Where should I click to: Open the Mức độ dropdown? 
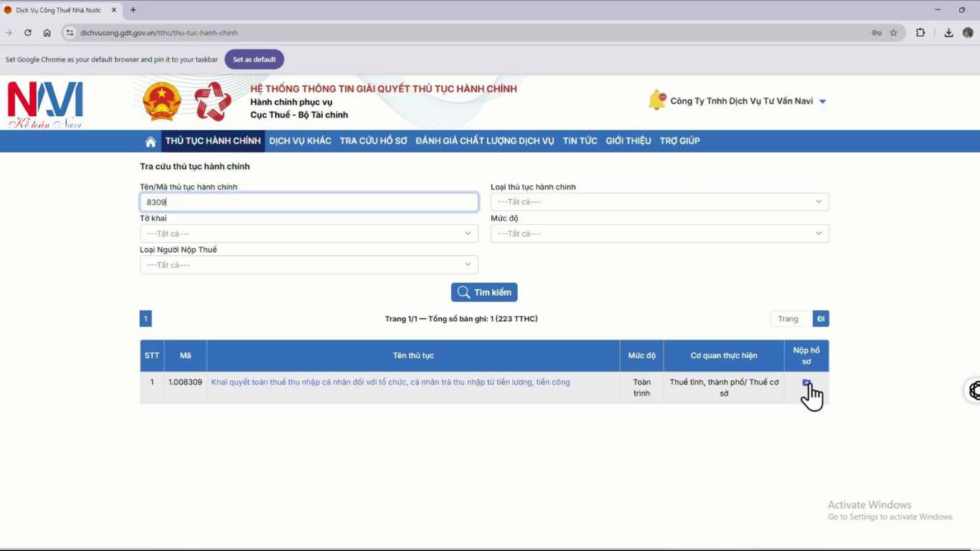pos(659,233)
